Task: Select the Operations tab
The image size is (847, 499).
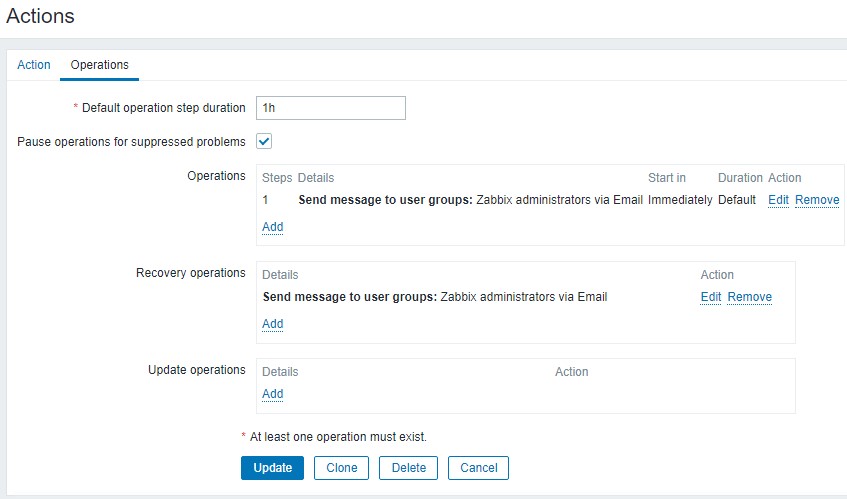Action: click(x=99, y=65)
